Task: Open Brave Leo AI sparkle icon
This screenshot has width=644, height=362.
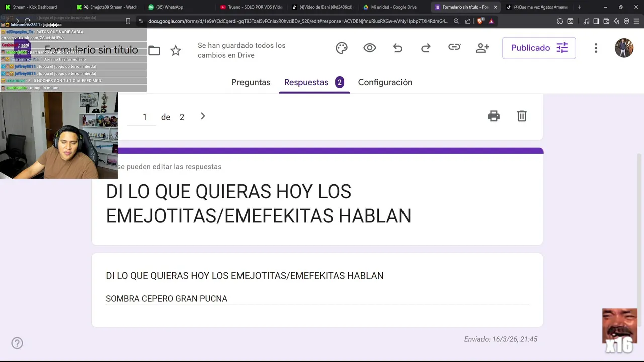Action: pyautogui.click(x=616, y=21)
